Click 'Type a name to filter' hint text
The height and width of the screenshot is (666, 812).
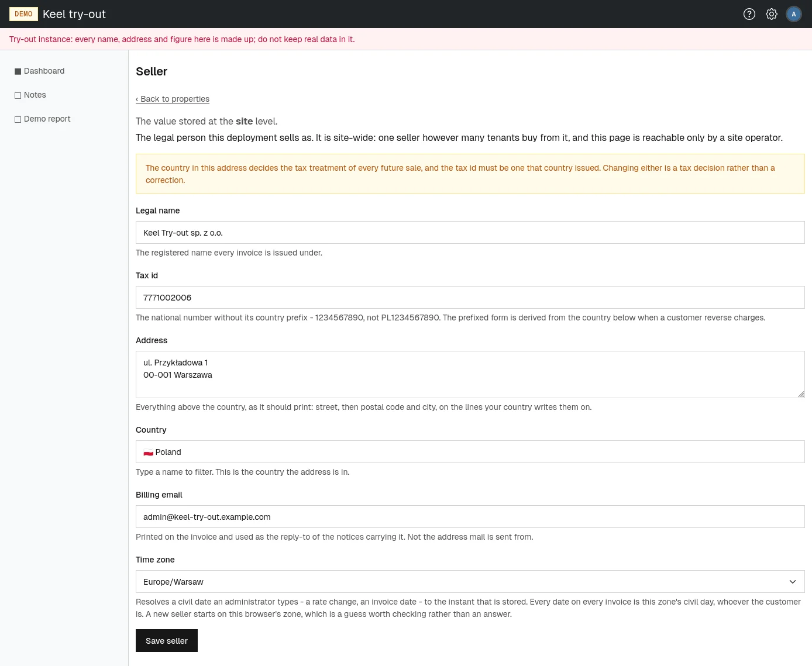[x=243, y=472]
